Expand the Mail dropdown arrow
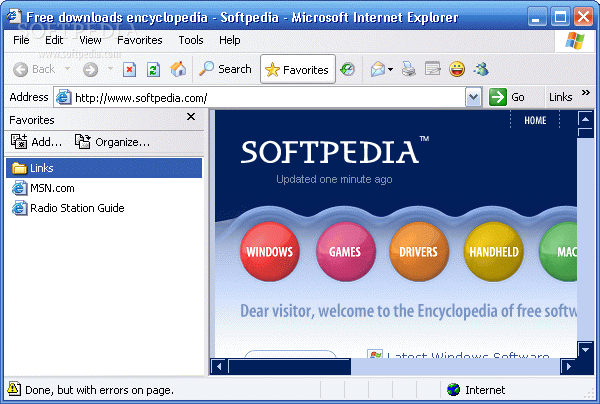The image size is (600, 404). point(390,70)
